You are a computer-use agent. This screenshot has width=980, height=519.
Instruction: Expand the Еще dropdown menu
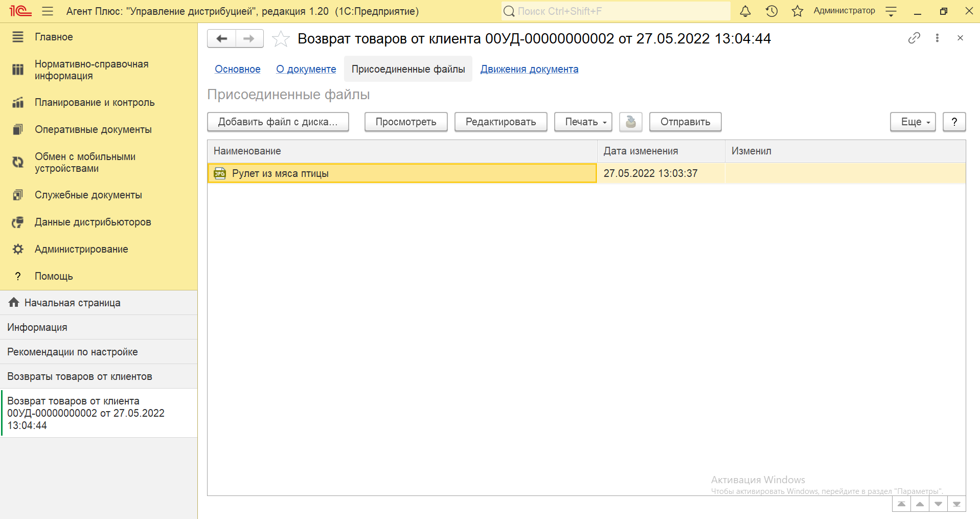913,122
